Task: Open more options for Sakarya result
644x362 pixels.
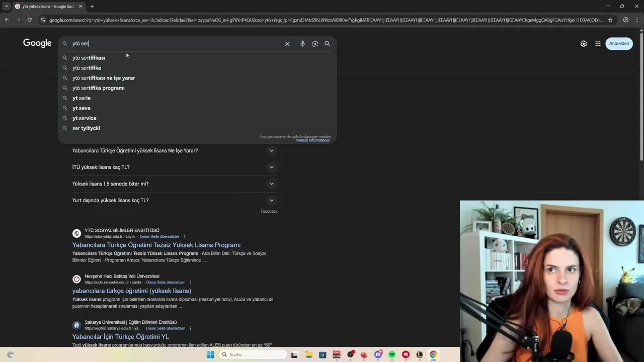Action: [191, 328]
